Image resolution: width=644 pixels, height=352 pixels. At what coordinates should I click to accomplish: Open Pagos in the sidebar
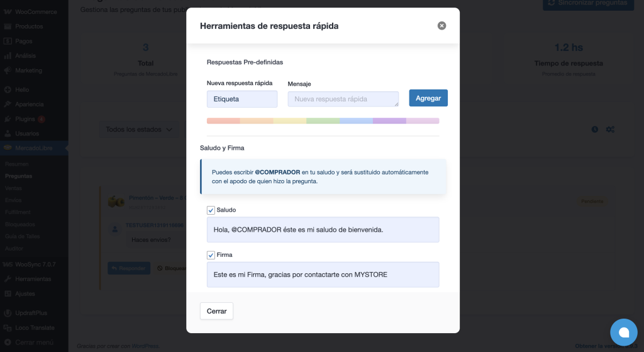coord(23,41)
